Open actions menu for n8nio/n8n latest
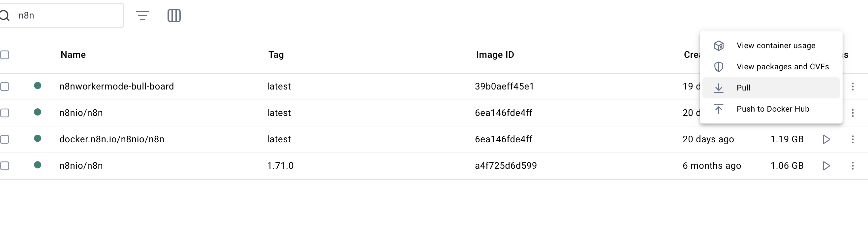The height and width of the screenshot is (247, 868). pyautogui.click(x=852, y=113)
